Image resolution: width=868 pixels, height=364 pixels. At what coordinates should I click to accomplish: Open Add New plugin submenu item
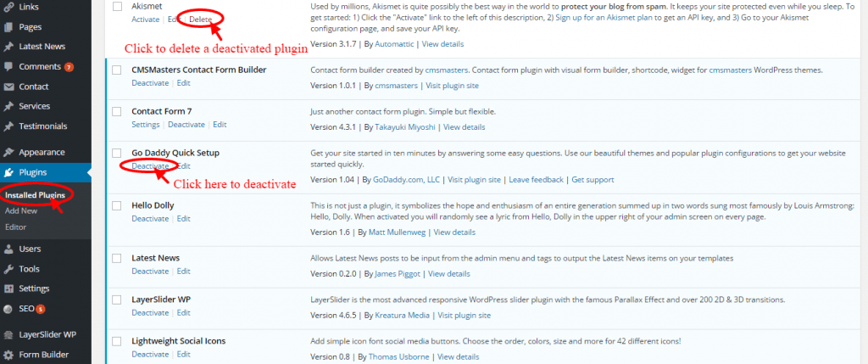point(21,210)
